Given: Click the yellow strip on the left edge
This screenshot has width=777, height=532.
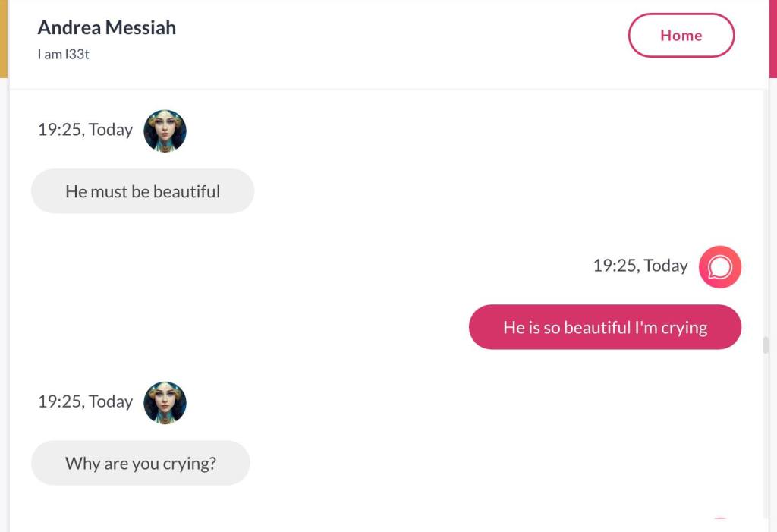Looking at the screenshot, I should pos(3,38).
